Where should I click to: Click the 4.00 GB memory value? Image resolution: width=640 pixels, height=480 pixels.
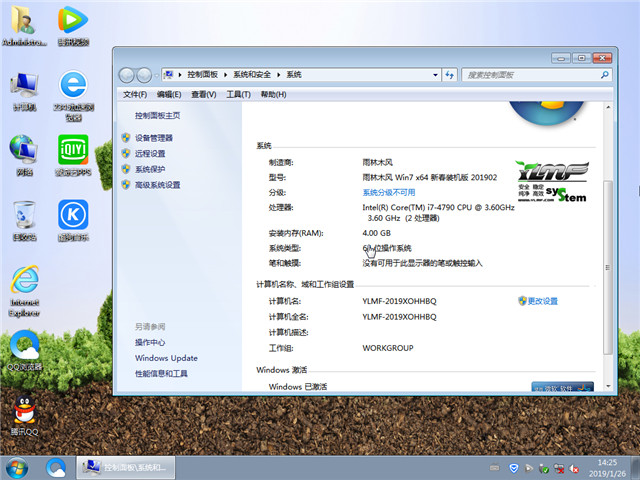coord(376,233)
